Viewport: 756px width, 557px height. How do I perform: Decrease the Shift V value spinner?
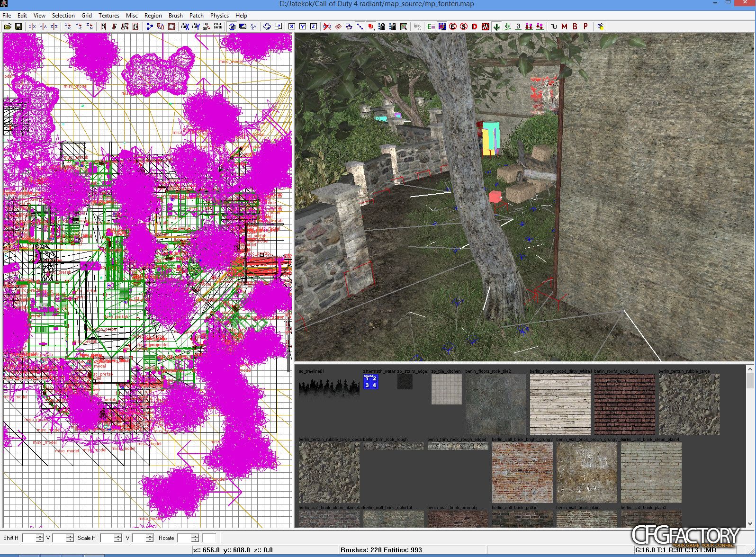pyautogui.click(x=70, y=540)
